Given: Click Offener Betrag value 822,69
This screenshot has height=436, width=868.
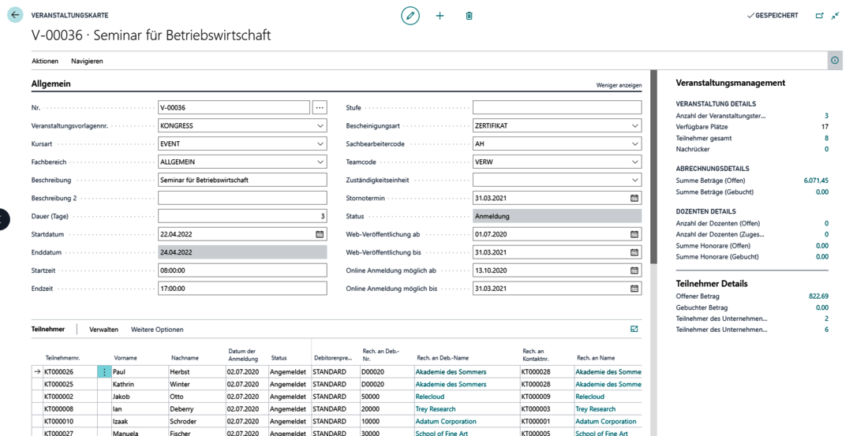Looking at the screenshot, I should coord(819,296).
